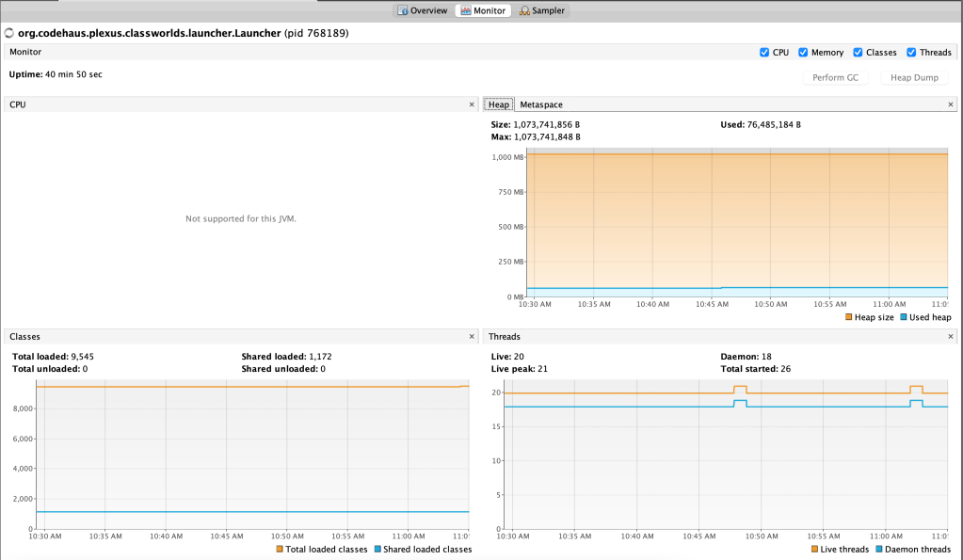Toggle the Memory checkbox
This screenshot has height=560, width=963.
coord(804,53)
